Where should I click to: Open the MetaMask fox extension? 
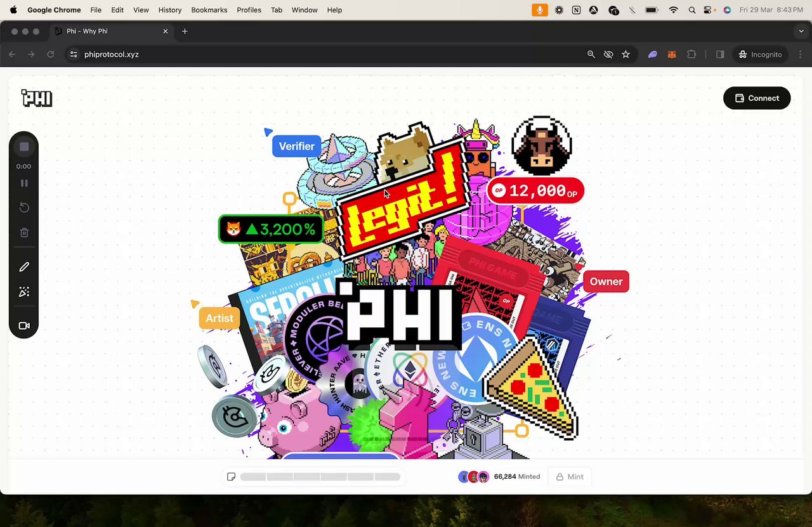pos(672,55)
